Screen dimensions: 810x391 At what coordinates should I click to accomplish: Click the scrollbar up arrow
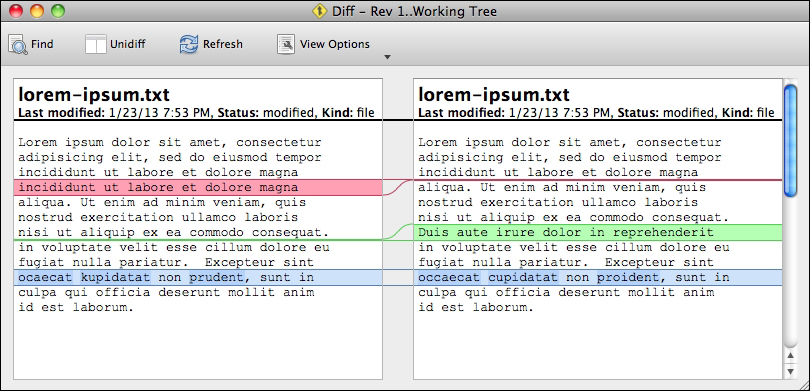[x=790, y=355]
